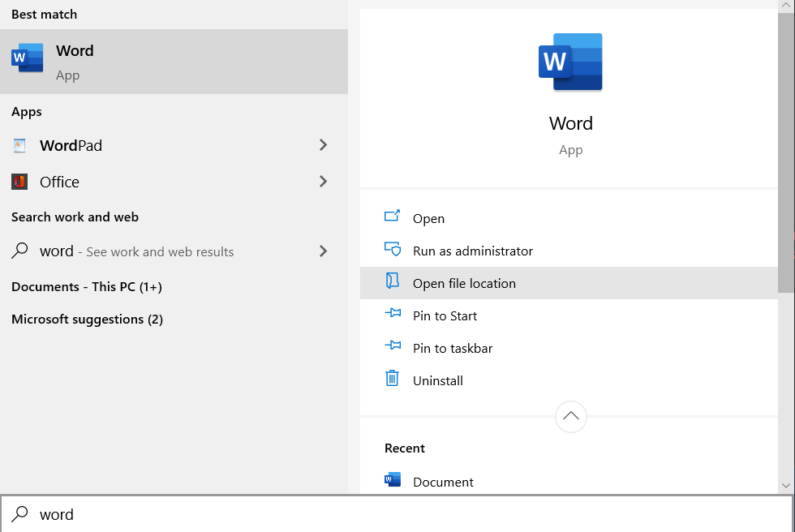Screen dimensions: 795x532
Task: Click the search box containing 'word'
Action: [x=397, y=514]
